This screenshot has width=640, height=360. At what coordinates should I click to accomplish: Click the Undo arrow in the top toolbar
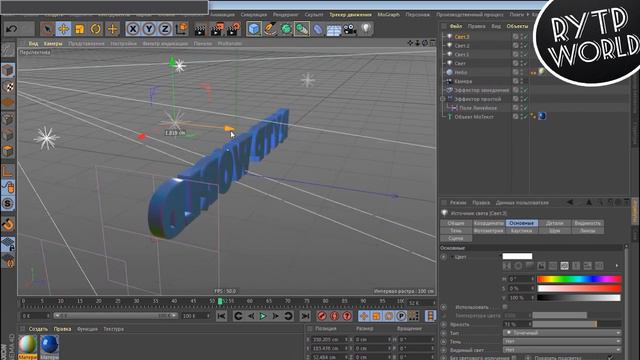coord(11,29)
